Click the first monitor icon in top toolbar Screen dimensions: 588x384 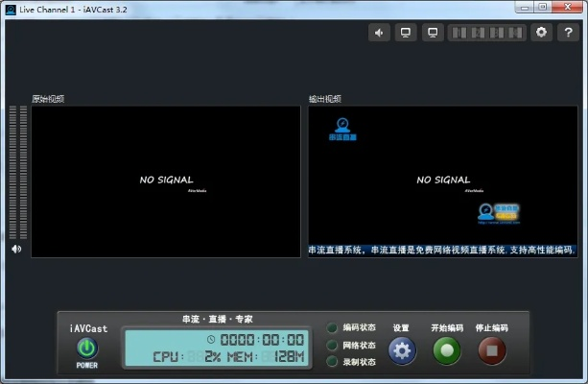coord(407,33)
